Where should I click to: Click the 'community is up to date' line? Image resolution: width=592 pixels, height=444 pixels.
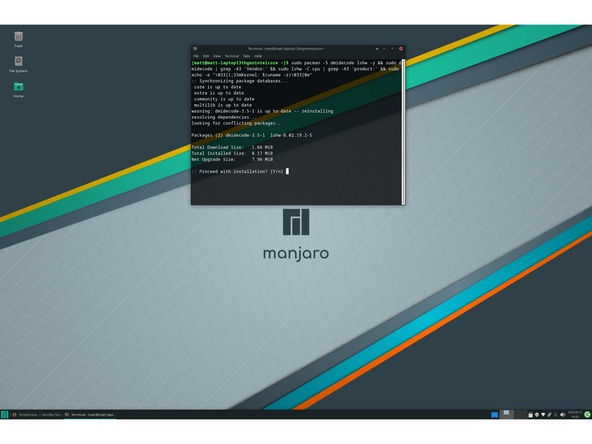click(x=224, y=99)
